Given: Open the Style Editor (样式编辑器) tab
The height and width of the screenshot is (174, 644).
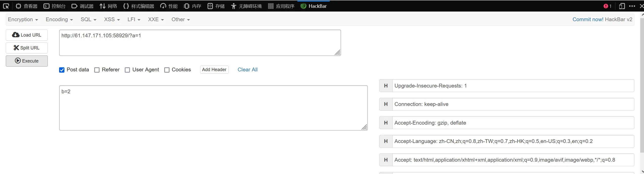Looking at the screenshot, I should coord(139,6).
